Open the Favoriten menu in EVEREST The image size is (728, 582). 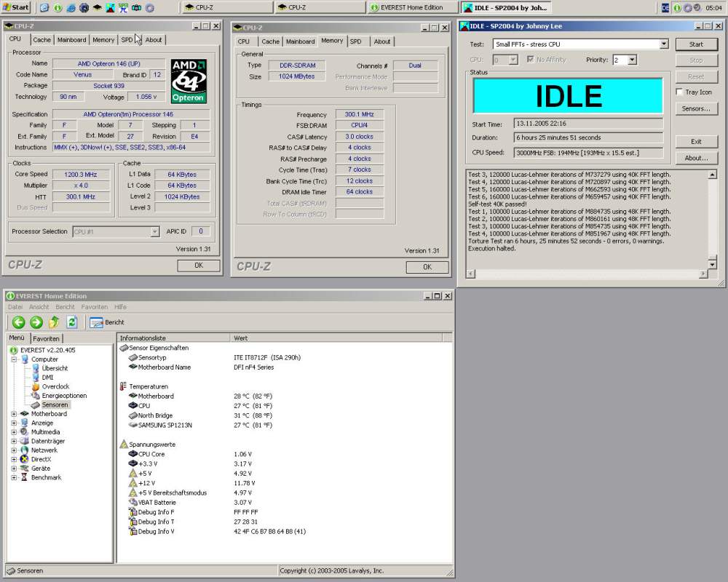click(94, 307)
